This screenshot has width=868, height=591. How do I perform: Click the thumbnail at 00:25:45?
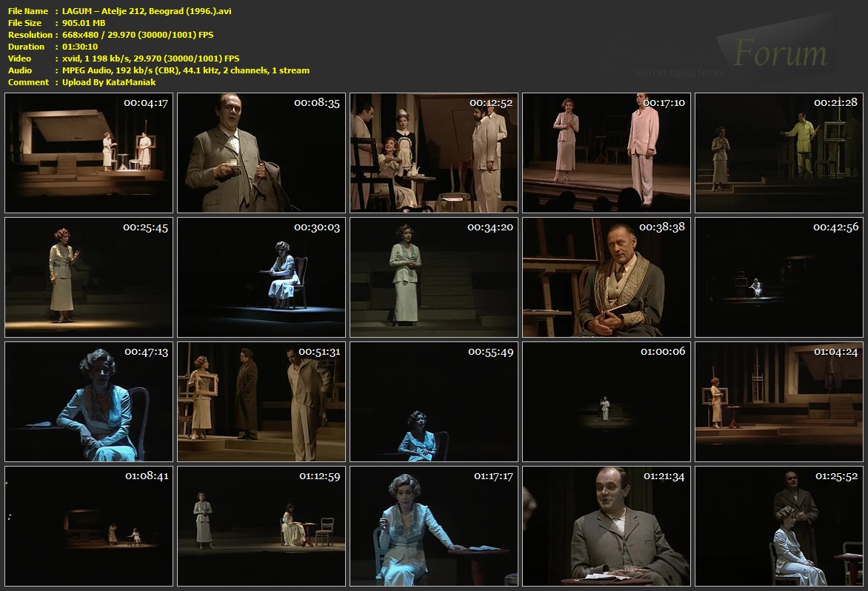pyautogui.click(x=89, y=277)
